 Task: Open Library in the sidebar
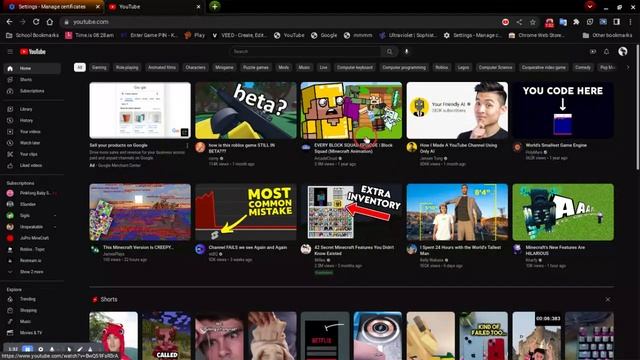tap(32, 109)
